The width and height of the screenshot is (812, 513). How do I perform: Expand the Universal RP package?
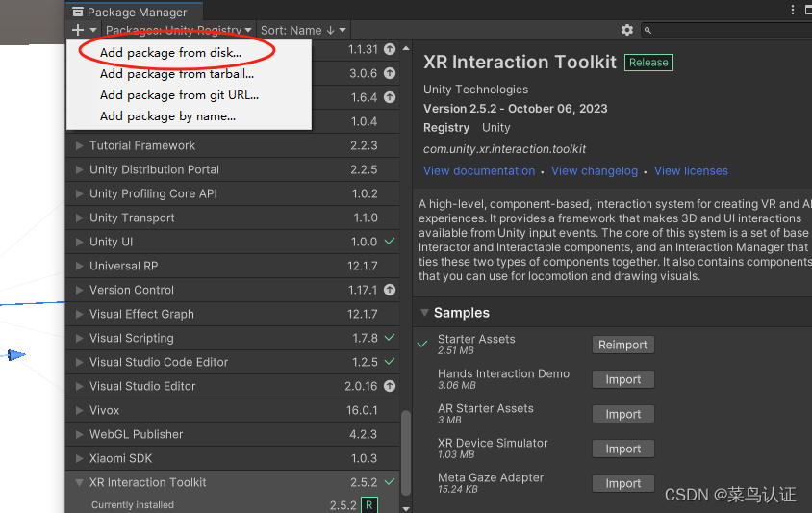(79, 266)
